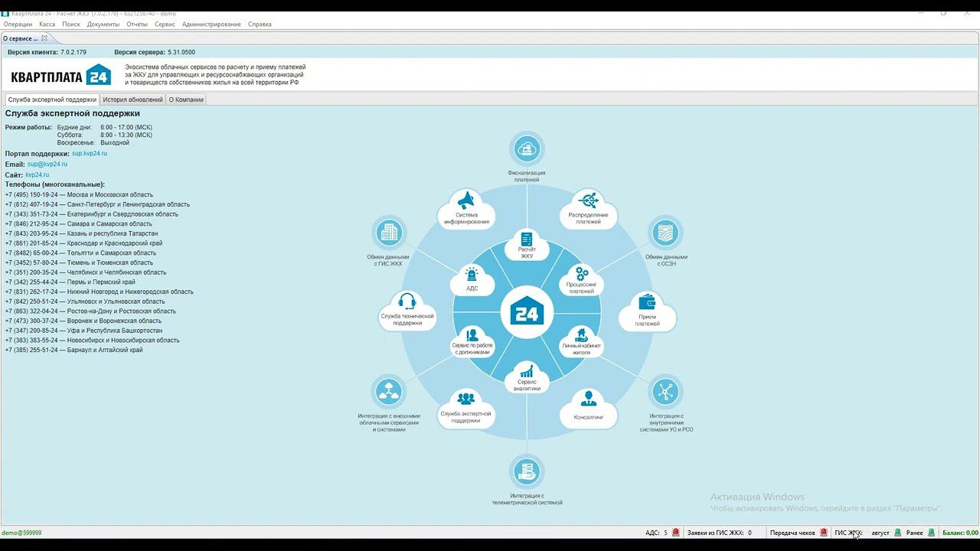Click the Баланс: 0,00 status entry
980x551 pixels.
(x=960, y=533)
